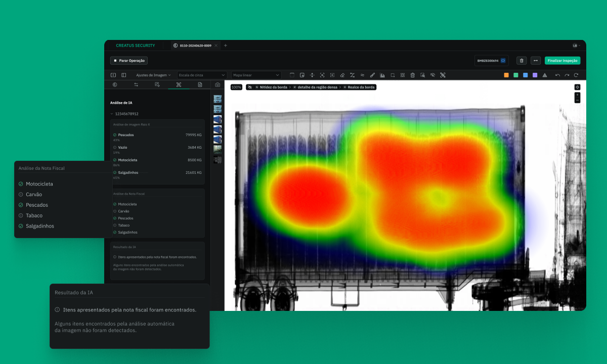Open the Ajustes de Imagem dropdown
This screenshot has width=607, height=364.
153,75
